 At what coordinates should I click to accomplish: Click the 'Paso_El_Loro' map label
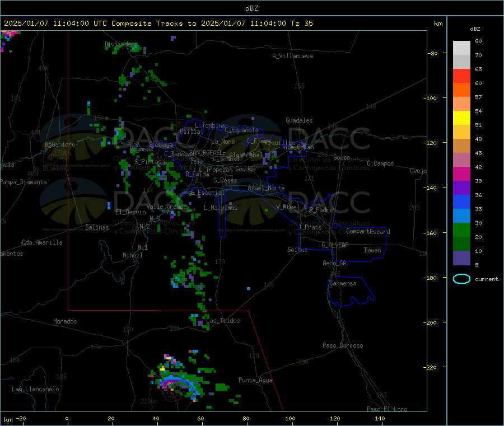tap(387, 409)
